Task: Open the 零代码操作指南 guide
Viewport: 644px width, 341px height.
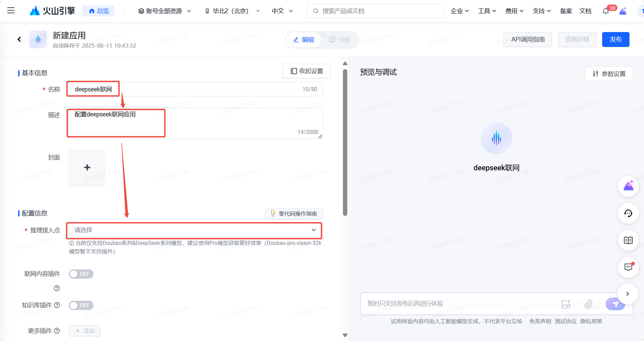Action: (294, 214)
